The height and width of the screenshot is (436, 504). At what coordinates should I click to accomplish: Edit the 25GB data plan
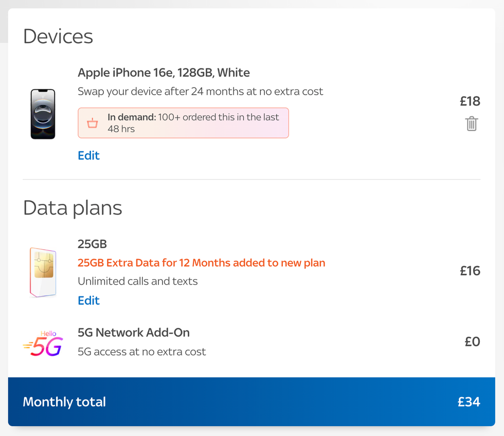(88, 300)
